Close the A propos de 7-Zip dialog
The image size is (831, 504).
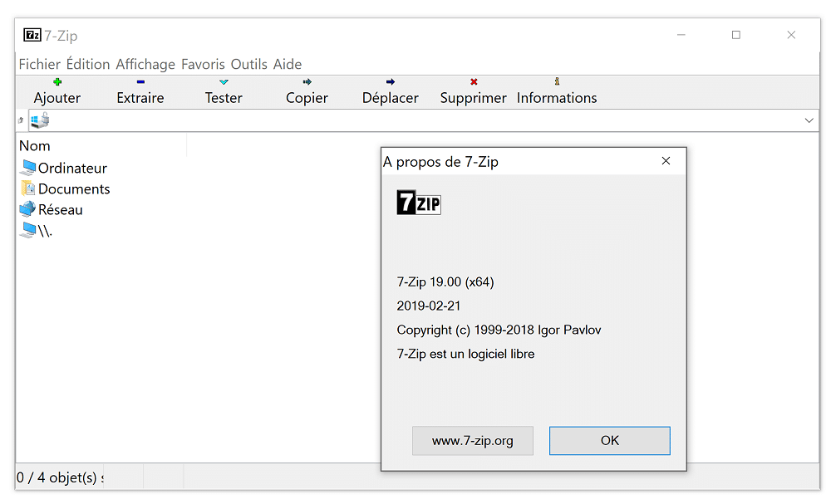pyautogui.click(x=666, y=161)
